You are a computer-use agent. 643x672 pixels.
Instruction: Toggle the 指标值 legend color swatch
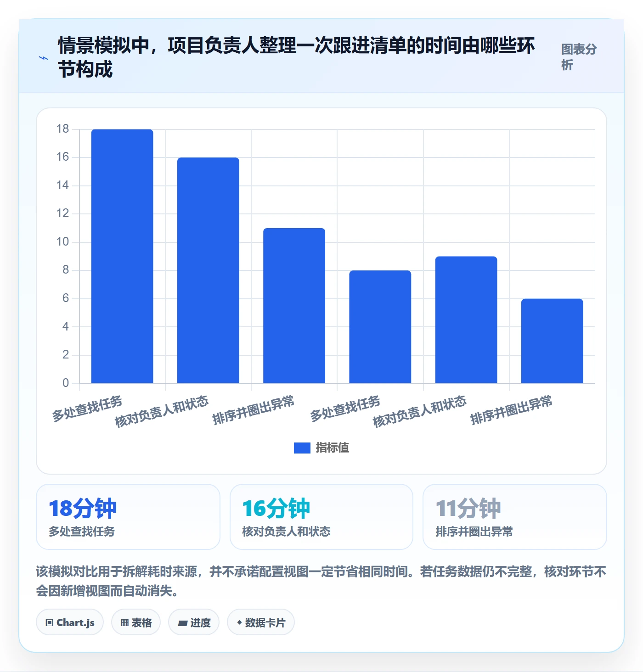pyautogui.click(x=302, y=448)
